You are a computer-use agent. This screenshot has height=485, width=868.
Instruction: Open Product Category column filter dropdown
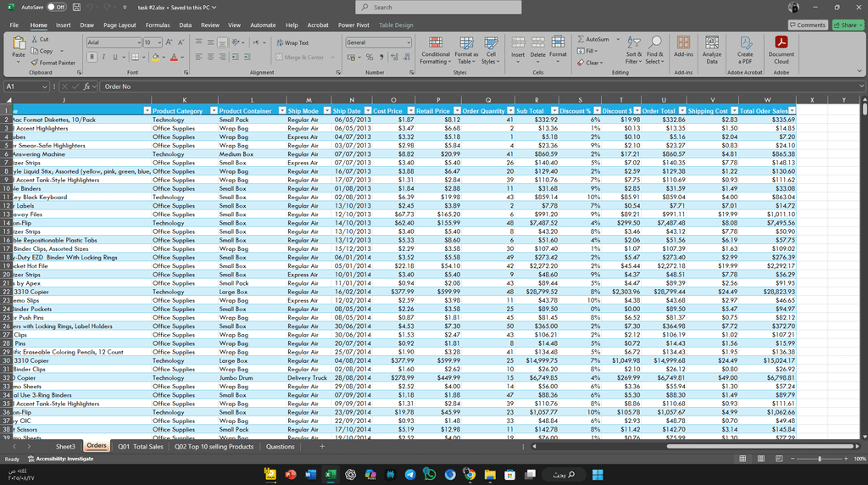point(214,111)
